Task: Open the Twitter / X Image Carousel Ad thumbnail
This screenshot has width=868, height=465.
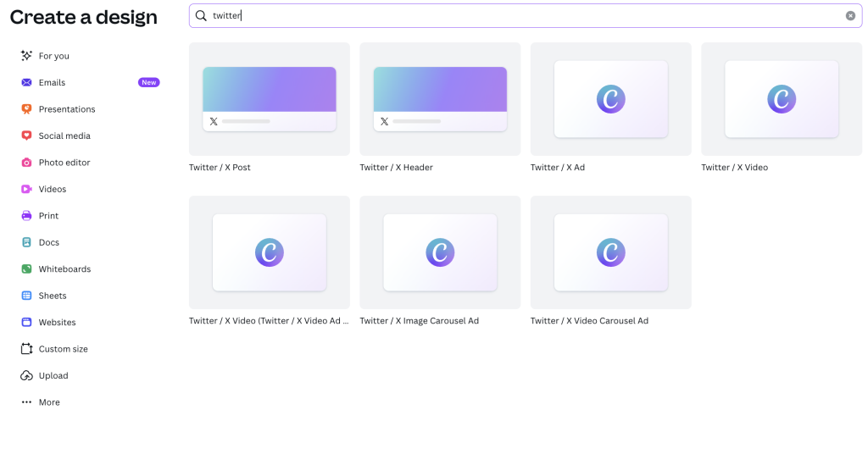Action: [440, 252]
